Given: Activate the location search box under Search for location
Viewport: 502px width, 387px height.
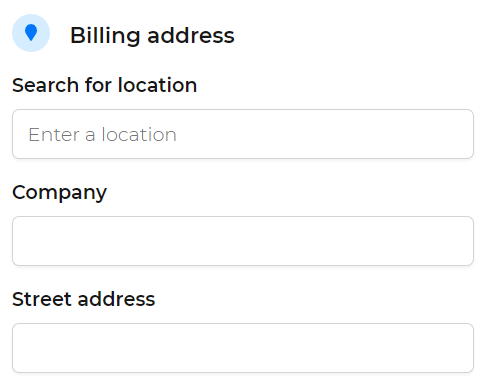Looking at the screenshot, I should [x=243, y=134].
